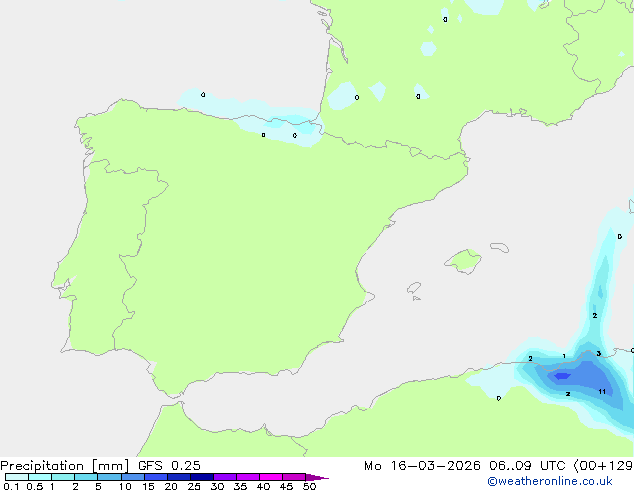This screenshot has width=634, height=490.
Task: Select the 25–30 mm dark navy legend swatch
Action: point(202,477)
